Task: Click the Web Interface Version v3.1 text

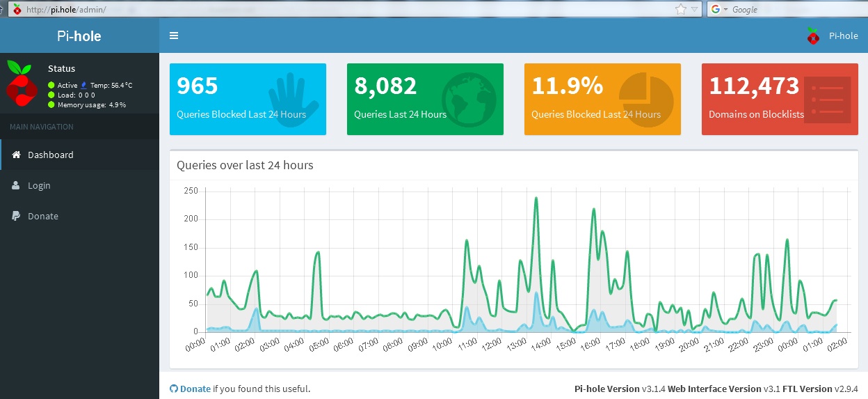Action: [723, 389]
